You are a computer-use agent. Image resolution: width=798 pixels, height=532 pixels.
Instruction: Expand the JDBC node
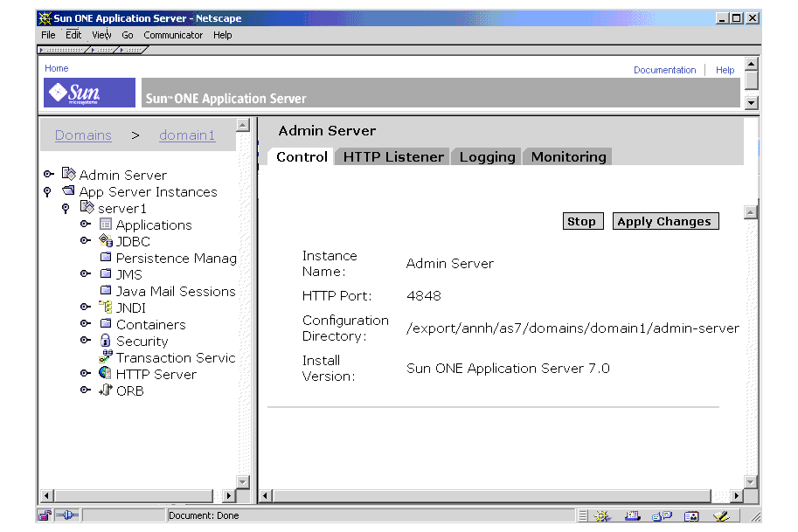pyautogui.click(x=86, y=240)
